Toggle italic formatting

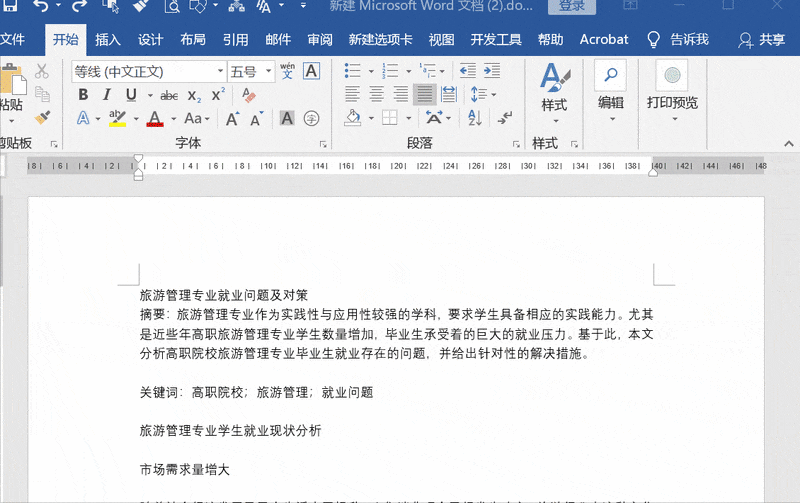click(106, 95)
